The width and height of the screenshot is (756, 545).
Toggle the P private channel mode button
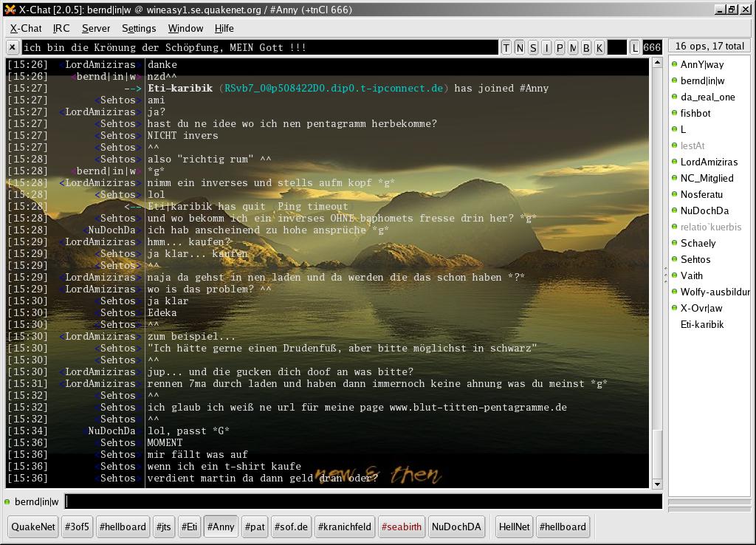point(560,47)
